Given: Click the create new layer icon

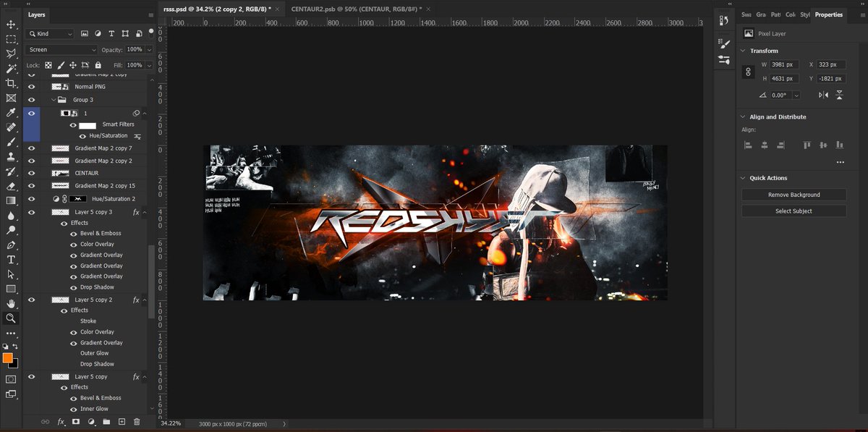Looking at the screenshot, I should click(122, 421).
